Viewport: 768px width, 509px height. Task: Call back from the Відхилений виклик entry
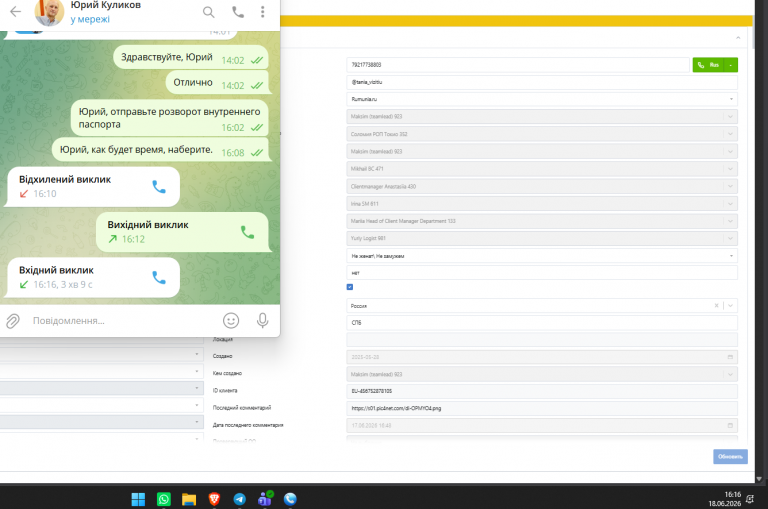click(159, 187)
